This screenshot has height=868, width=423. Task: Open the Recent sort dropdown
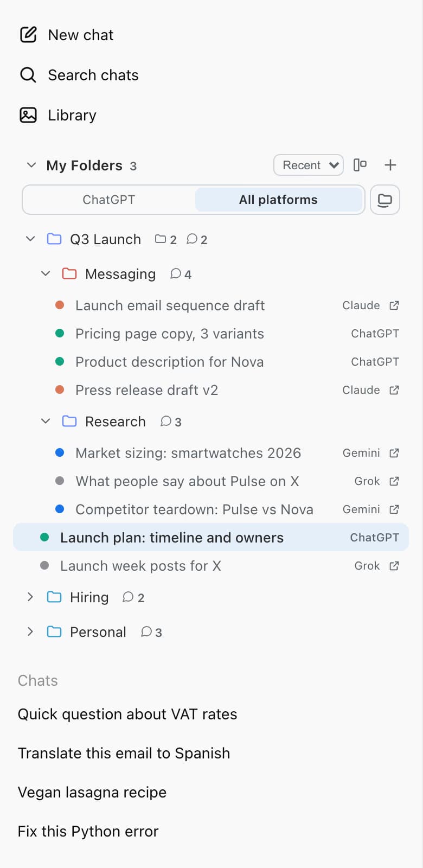[309, 165]
